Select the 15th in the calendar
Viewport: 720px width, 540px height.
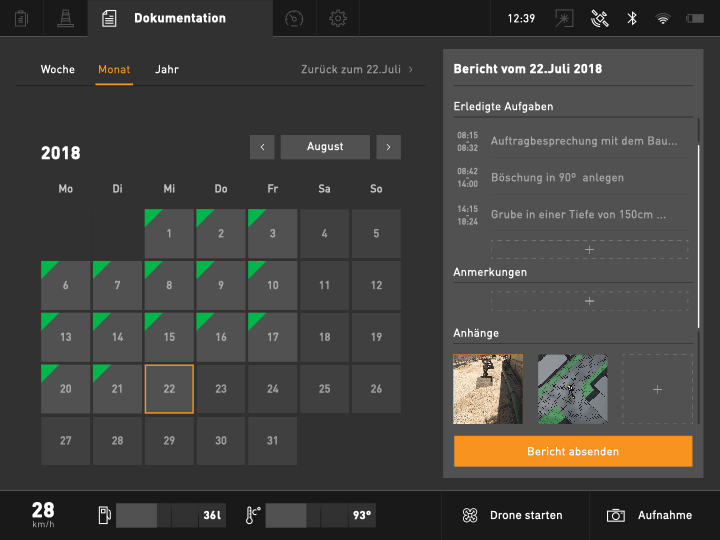pyautogui.click(x=169, y=338)
